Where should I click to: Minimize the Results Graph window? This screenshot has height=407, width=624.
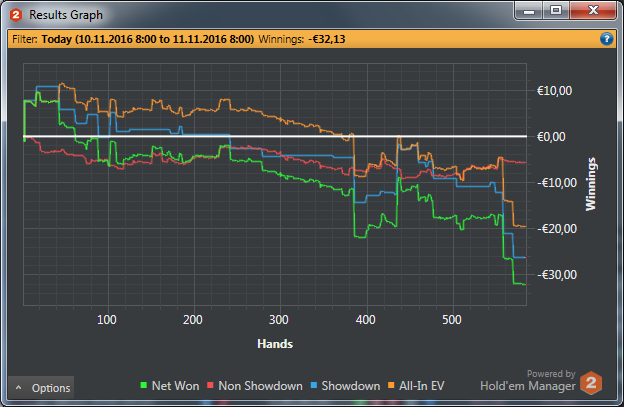(529, 11)
